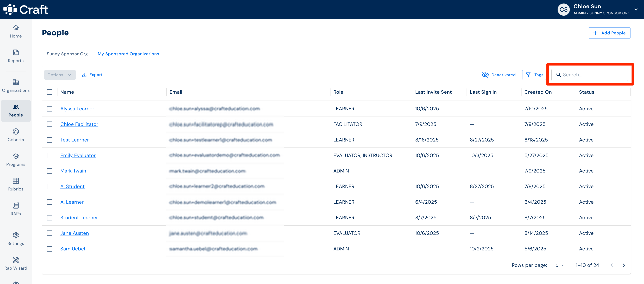Open Student Learner profile link
The image size is (644, 284).
click(79, 218)
